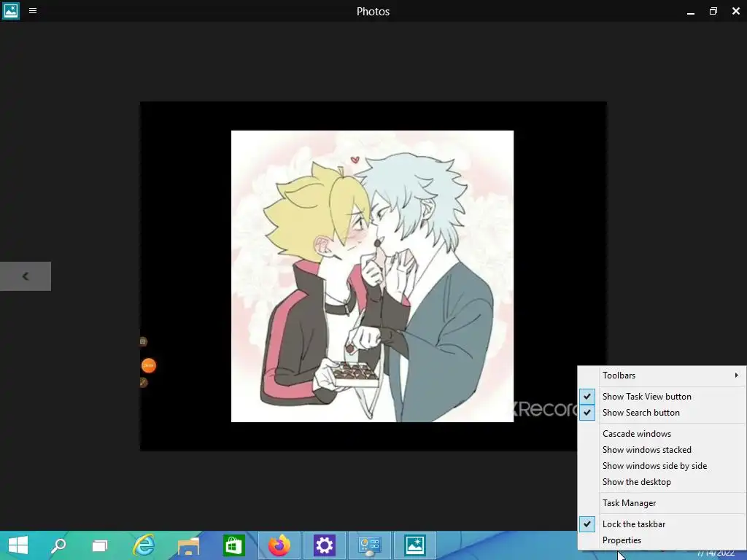This screenshot has width=747, height=560.
Task: Click the displayed anime photo
Action: [x=372, y=276]
